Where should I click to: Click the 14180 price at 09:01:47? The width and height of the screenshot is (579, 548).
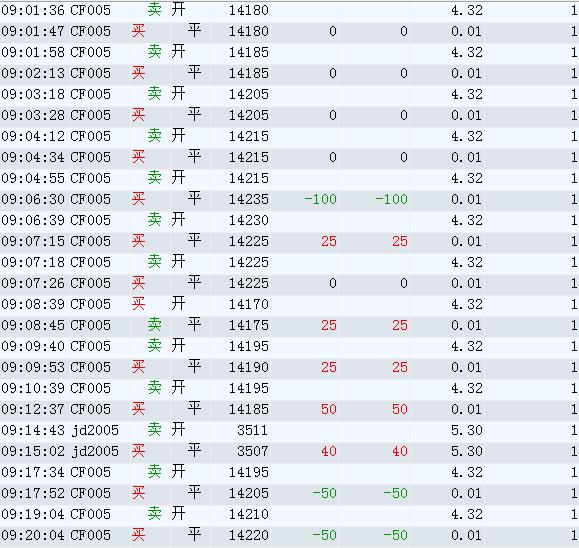click(x=249, y=31)
